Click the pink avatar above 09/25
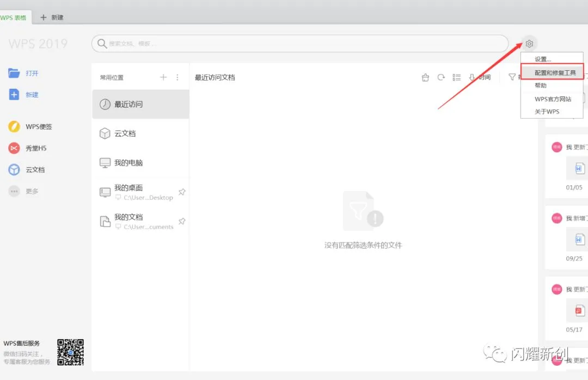588x380 pixels. pos(557,218)
